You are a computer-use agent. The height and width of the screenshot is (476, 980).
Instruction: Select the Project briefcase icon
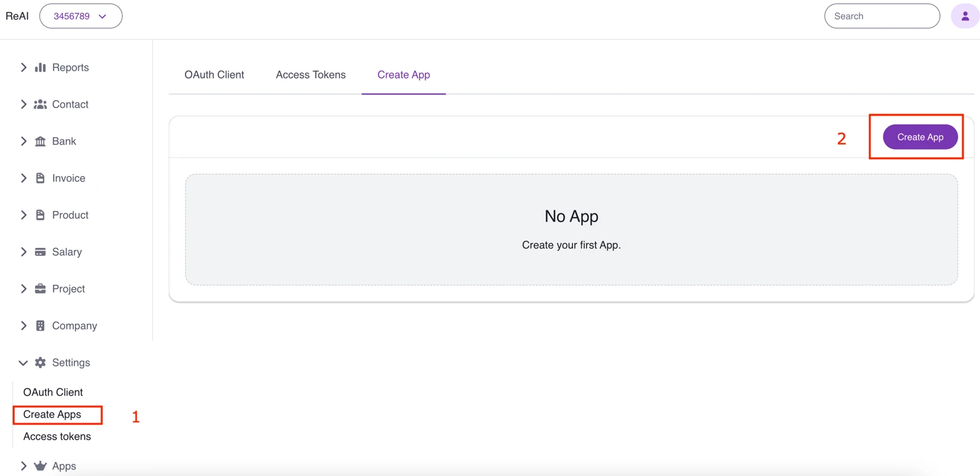pyautogui.click(x=40, y=289)
